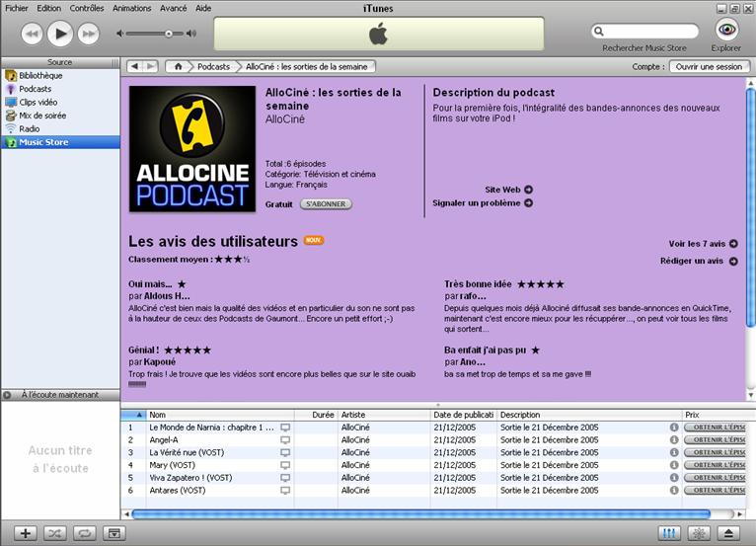Click the store forward navigation arrow

[150, 66]
